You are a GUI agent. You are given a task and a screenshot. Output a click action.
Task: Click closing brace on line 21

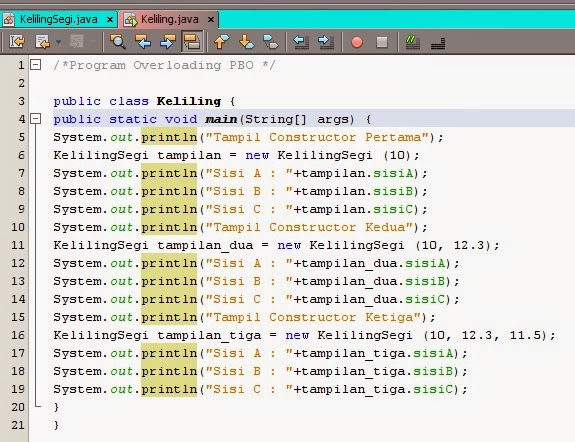[x=56, y=425]
